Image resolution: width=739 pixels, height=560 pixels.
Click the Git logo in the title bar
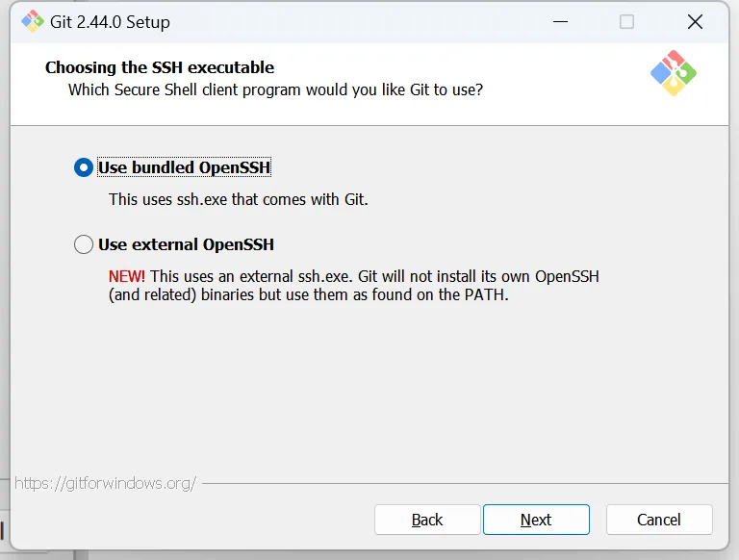coord(32,21)
